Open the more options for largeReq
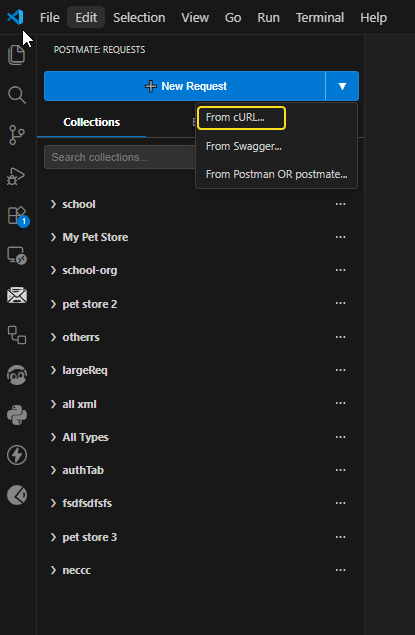This screenshot has height=635, width=415. pos(341,370)
